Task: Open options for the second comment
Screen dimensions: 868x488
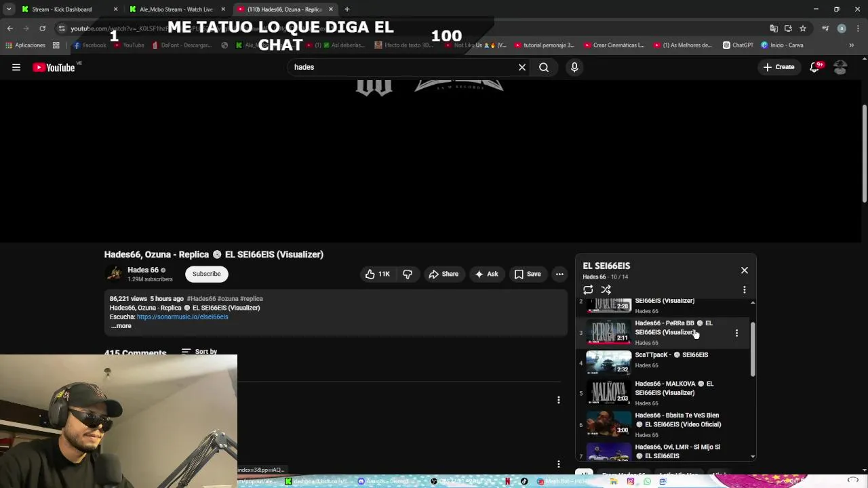Action: tap(559, 464)
